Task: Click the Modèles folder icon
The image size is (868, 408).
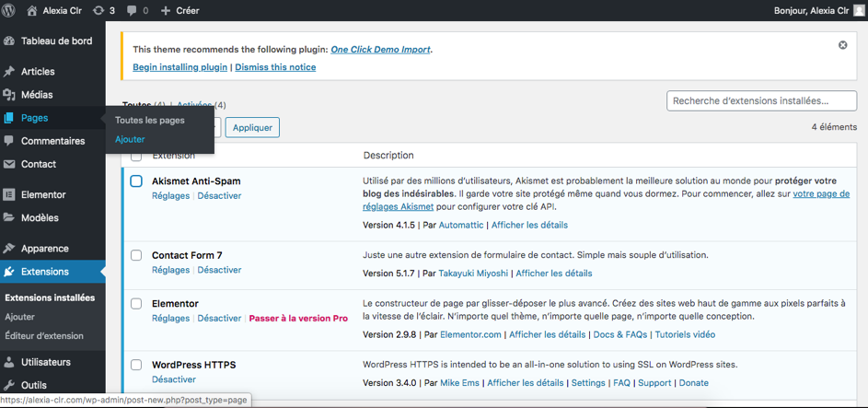Action: click(x=9, y=217)
